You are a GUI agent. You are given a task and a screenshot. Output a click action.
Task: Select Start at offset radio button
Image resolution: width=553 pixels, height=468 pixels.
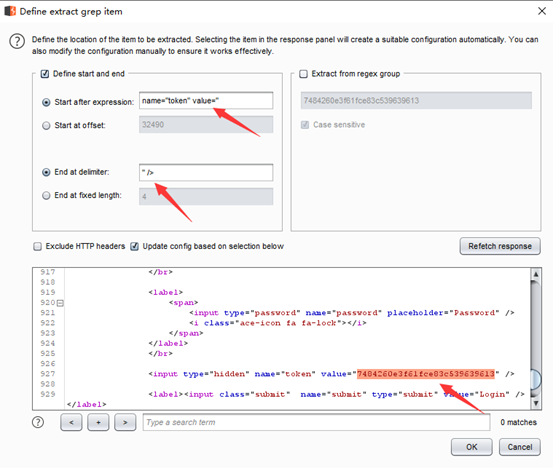(x=46, y=126)
